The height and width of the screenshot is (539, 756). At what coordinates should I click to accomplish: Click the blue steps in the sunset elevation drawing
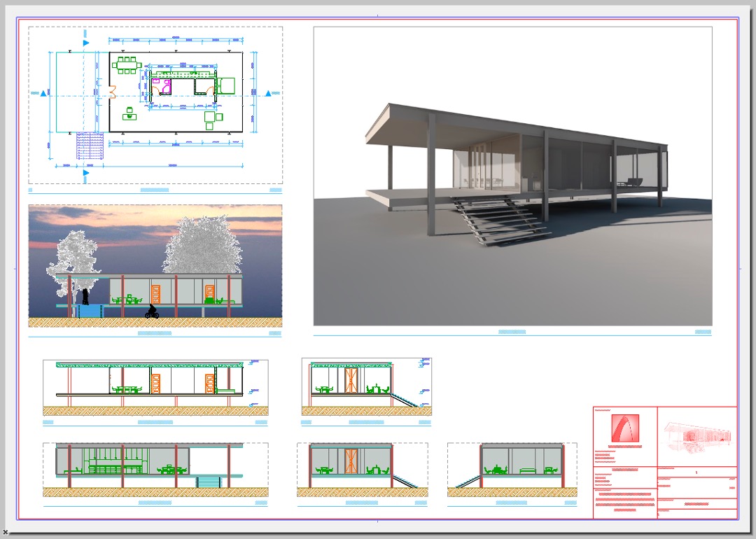(x=91, y=311)
